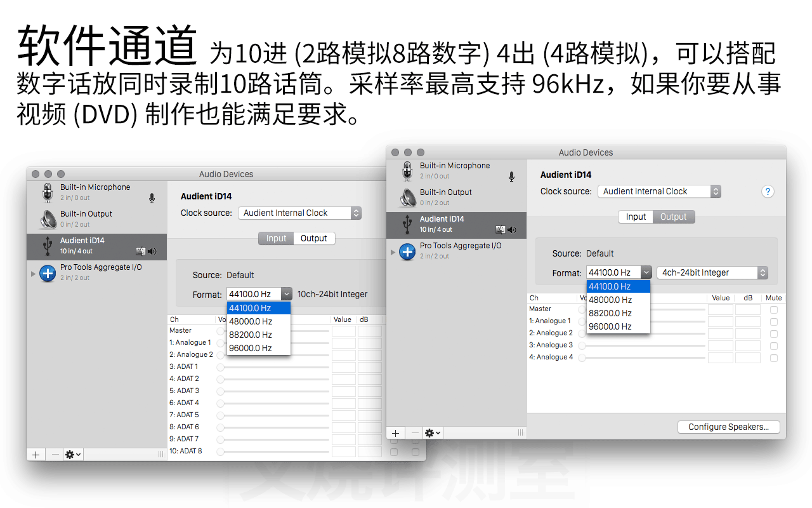Screen dimensions: 812x508
Task: Switch to Input tab in front window
Action: point(636,217)
